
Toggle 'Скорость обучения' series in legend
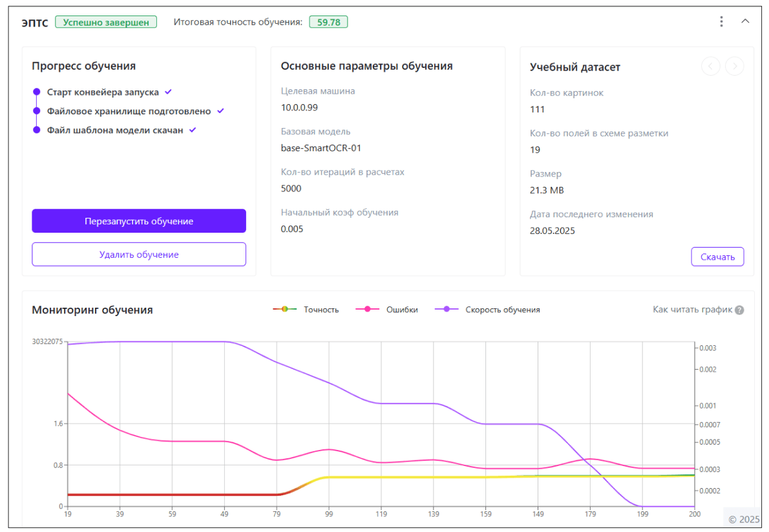487,310
